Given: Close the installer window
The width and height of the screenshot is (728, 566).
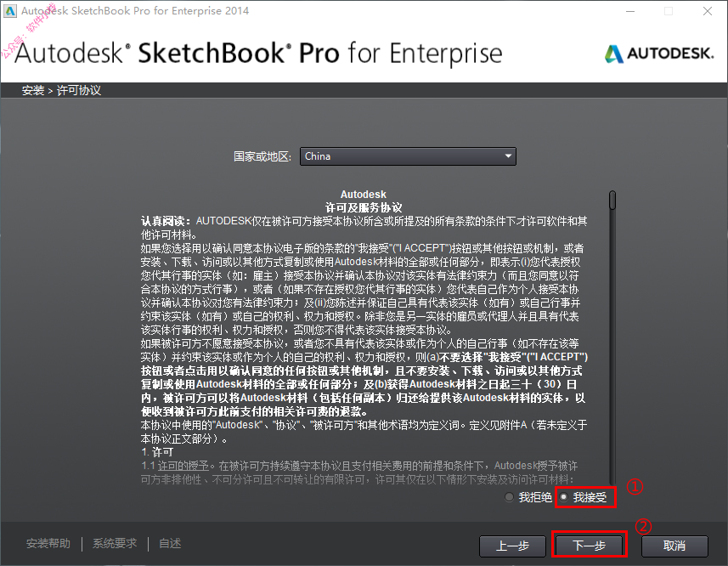Looking at the screenshot, I should click(707, 11).
